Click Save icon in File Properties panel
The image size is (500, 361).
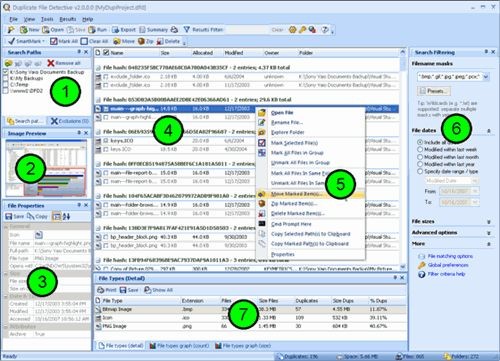click(x=9, y=217)
